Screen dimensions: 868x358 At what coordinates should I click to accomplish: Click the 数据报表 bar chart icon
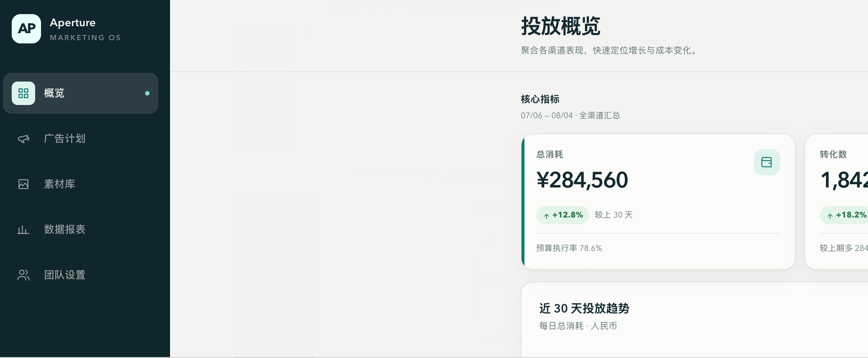(x=23, y=230)
